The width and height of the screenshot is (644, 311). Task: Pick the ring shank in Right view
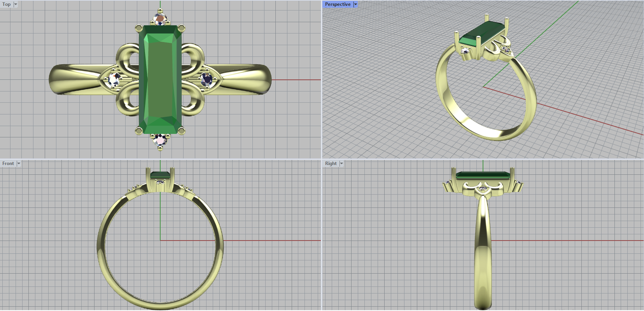pyautogui.click(x=483, y=258)
